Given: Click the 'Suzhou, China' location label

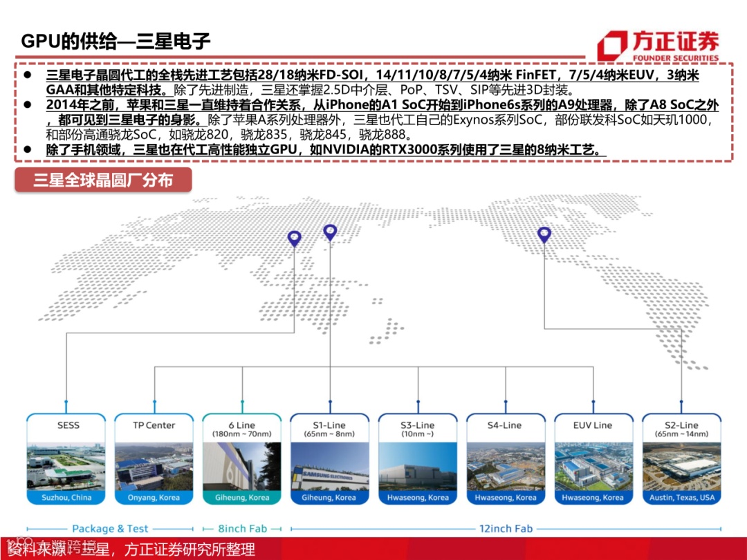Looking at the screenshot, I should click(x=66, y=498).
